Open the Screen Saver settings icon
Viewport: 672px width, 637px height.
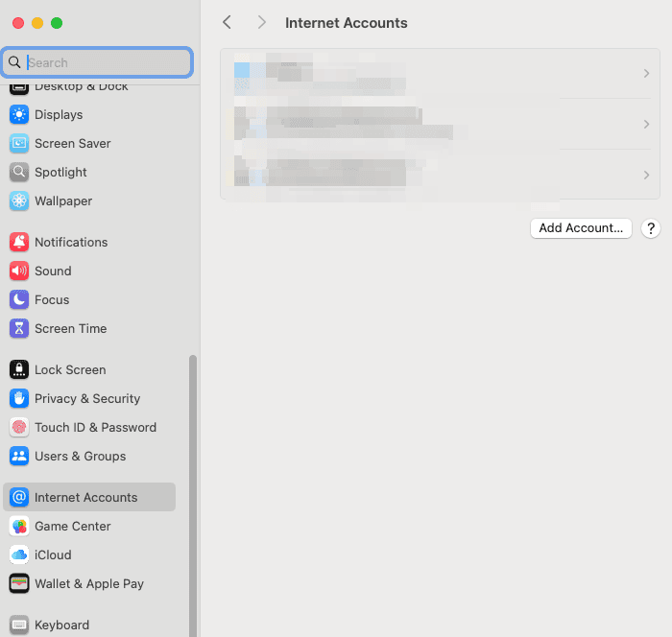tap(19, 144)
